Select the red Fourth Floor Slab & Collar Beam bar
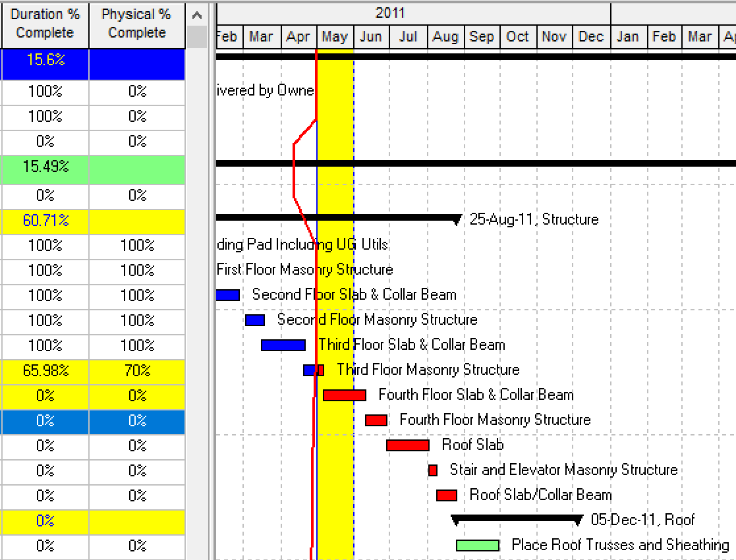The image size is (736, 560). point(344,395)
